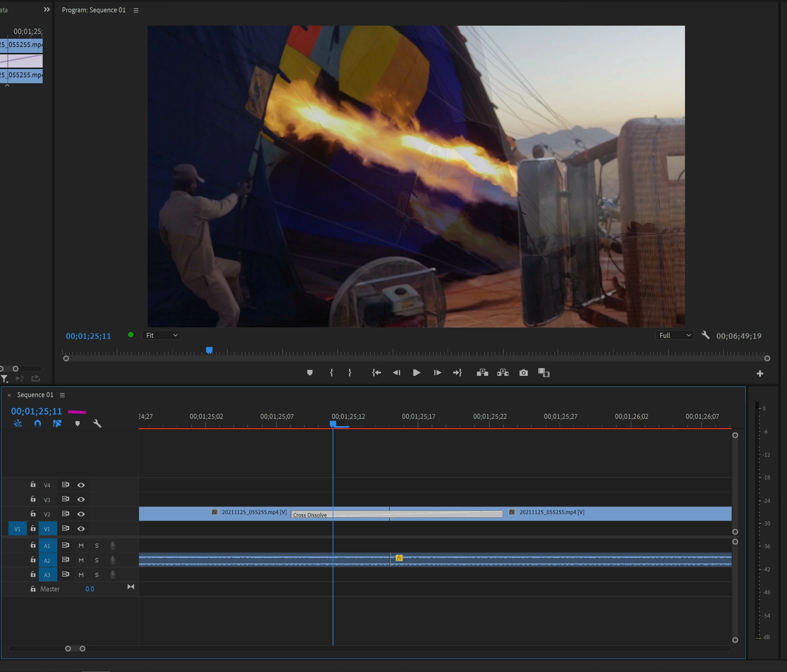This screenshot has height=672, width=787.
Task: Open the Fit zoom level dropdown
Action: pyautogui.click(x=161, y=335)
